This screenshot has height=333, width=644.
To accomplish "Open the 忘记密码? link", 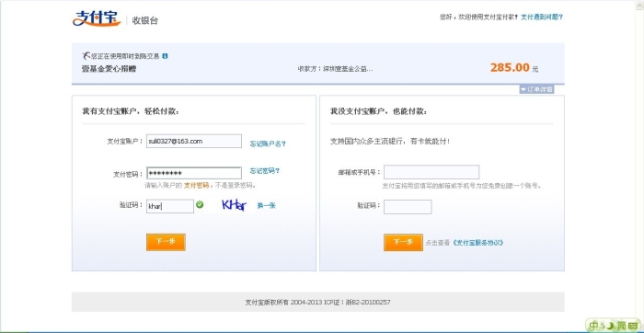I will click(x=265, y=171).
